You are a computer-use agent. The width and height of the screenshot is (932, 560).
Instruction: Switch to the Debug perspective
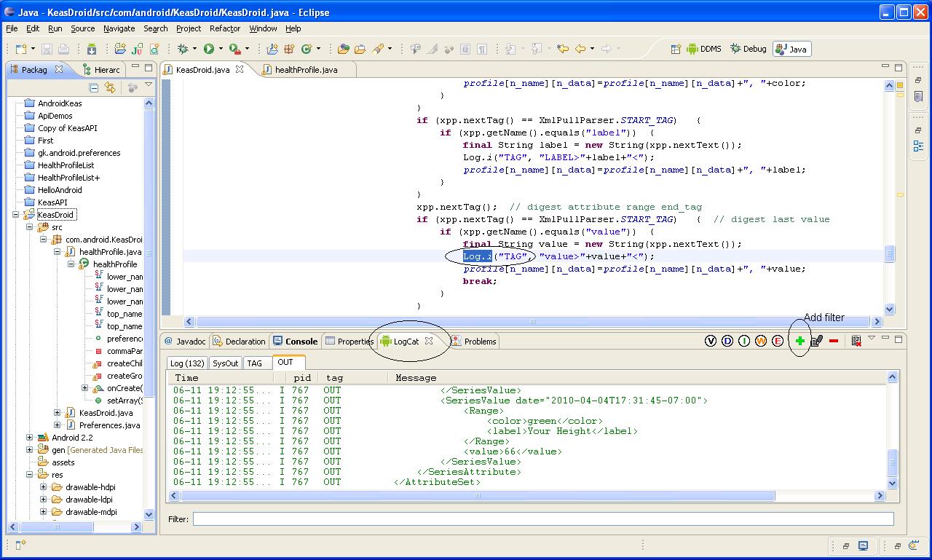748,49
